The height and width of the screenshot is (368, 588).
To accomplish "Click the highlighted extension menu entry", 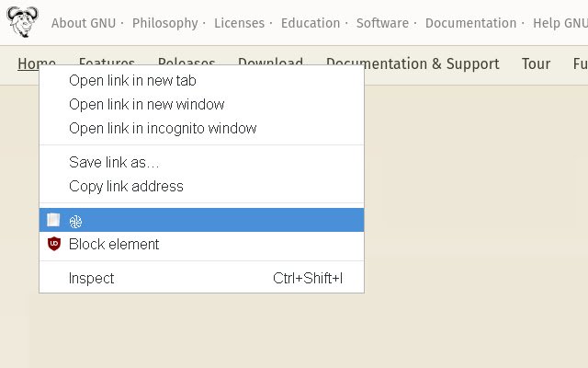I will [202, 220].
